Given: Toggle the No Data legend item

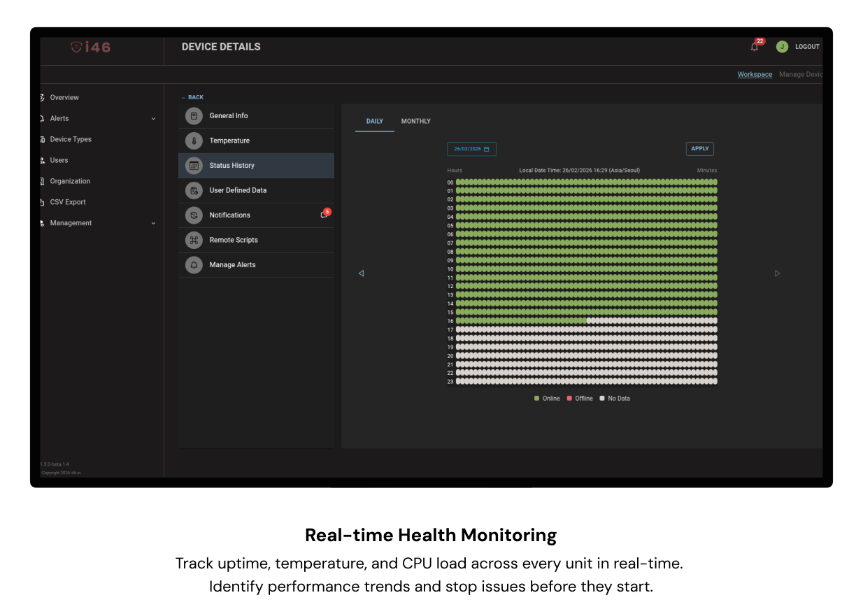Looking at the screenshot, I should pyautogui.click(x=615, y=399).
